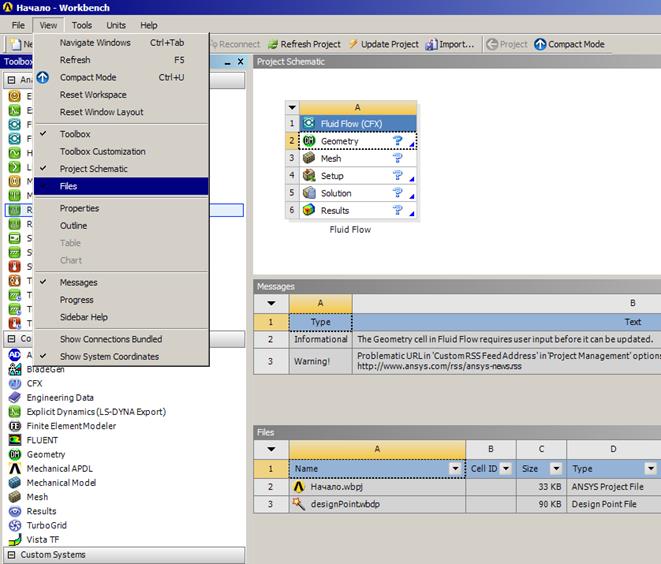Select Reset Window Layout menu entry
This screenshot has height=564, width=661.
coord(101,112)
